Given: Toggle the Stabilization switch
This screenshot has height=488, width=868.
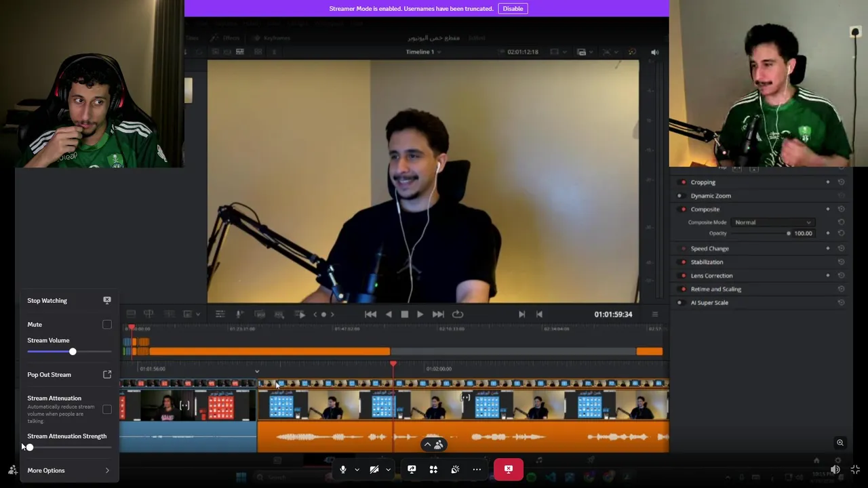Looking at the screenshot, I should click(683, 262).
